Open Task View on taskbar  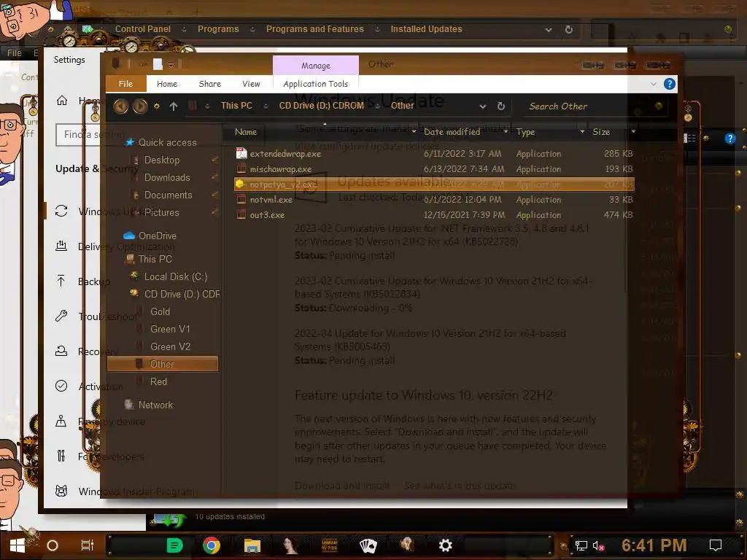88,545
